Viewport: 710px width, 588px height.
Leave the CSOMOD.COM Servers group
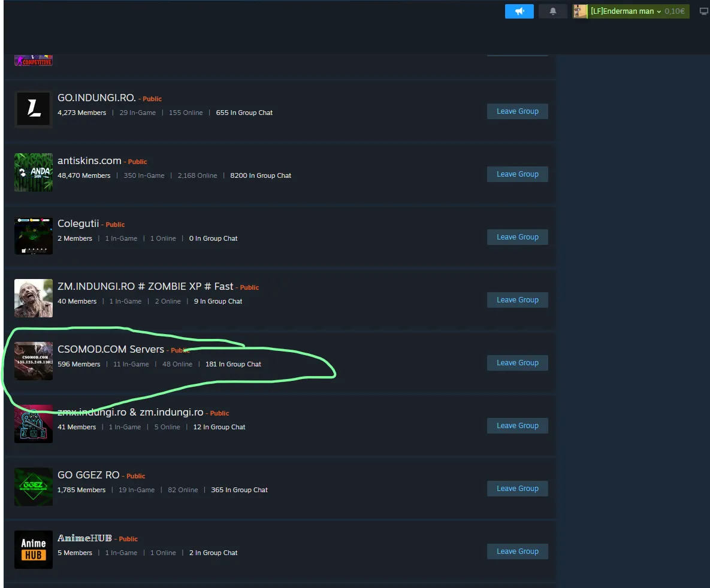pos(517,363)
